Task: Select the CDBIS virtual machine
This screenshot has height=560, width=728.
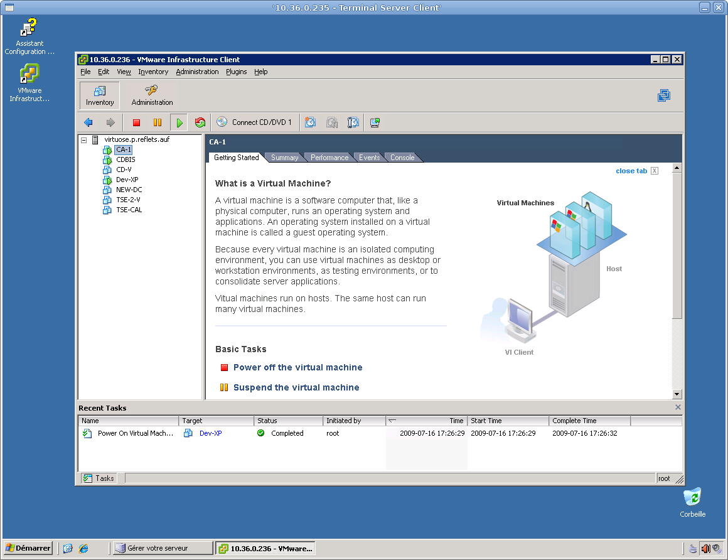Action: (126, 159)
